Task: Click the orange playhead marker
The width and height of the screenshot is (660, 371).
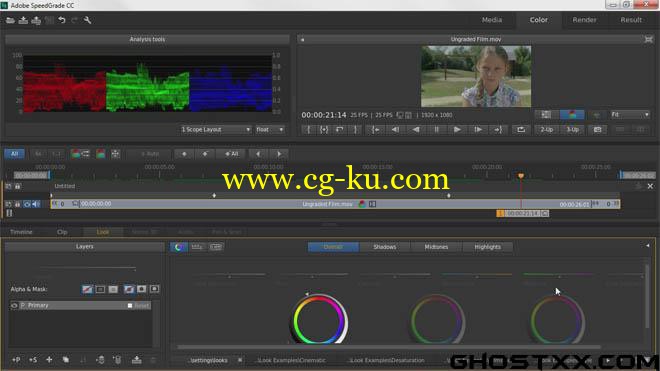Action: [521, 176]
